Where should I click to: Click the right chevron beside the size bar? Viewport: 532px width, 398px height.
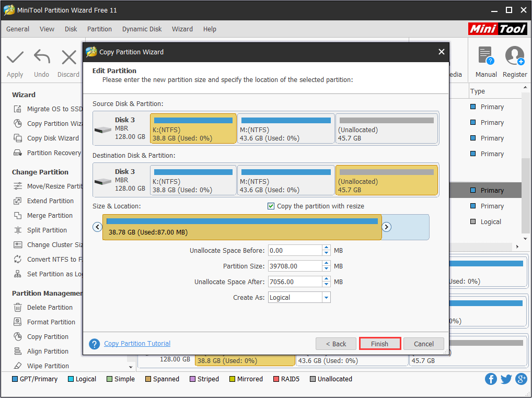[x=386, y=227]
